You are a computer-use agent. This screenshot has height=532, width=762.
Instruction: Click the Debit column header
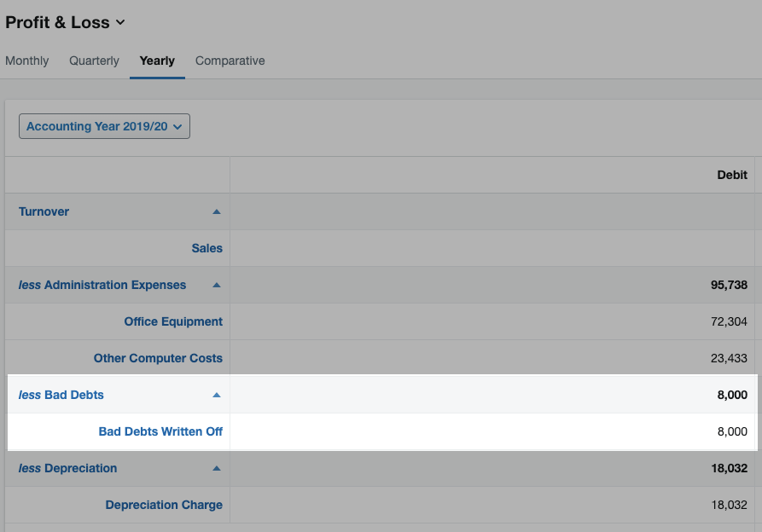click(x=731, y=175)
